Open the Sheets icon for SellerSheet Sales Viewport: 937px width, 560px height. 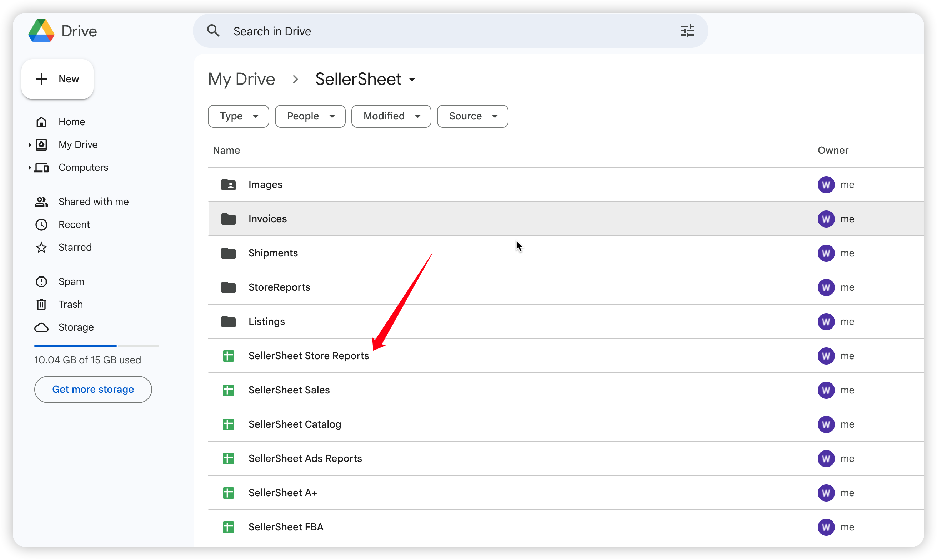228,390
